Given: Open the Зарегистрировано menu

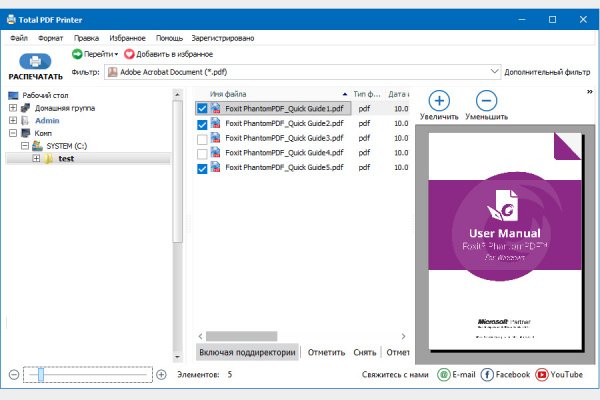Looking at the screenshot, I should click(223, 38).
